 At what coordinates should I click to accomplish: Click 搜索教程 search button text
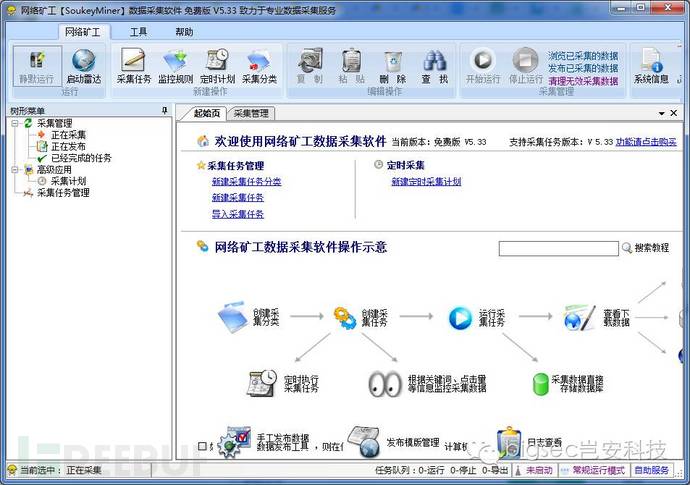pyautogui.click(x=652, y=248)
